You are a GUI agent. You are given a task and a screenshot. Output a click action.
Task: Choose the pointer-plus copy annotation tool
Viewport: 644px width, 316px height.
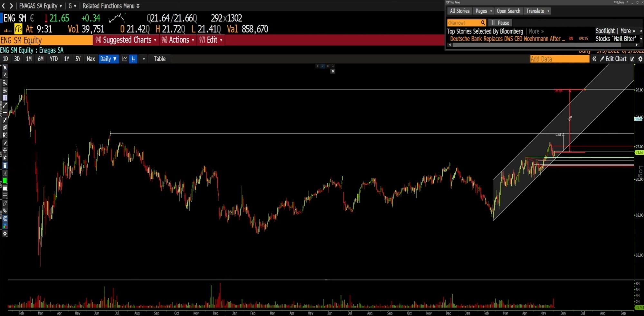click(x=5, y=158)
